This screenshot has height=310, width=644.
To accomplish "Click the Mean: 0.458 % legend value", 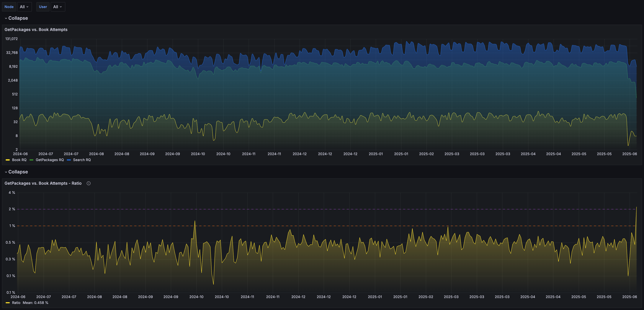I will click(36, 303).
